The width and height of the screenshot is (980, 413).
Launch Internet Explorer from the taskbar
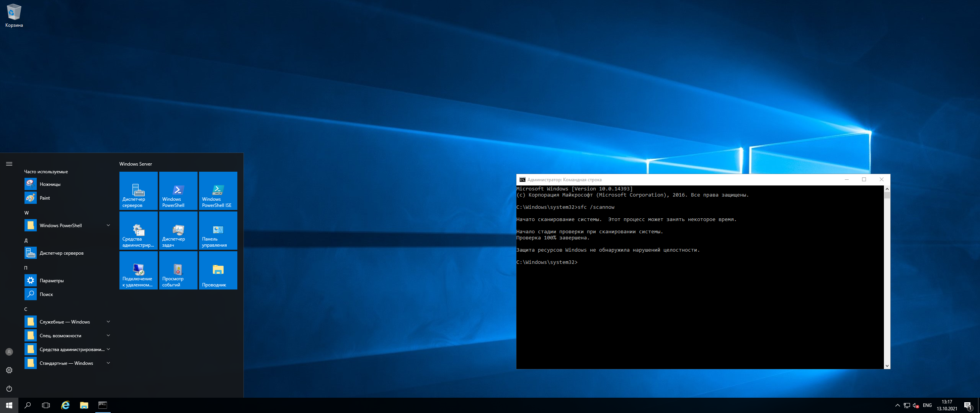tap(66, 405)
